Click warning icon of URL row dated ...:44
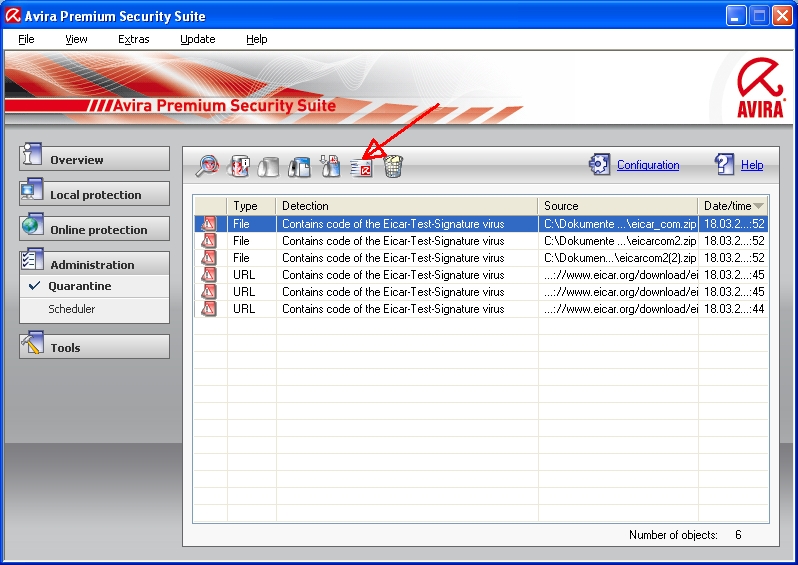The height and width of the screenshot is (565, 798). [x=208, y=308]
